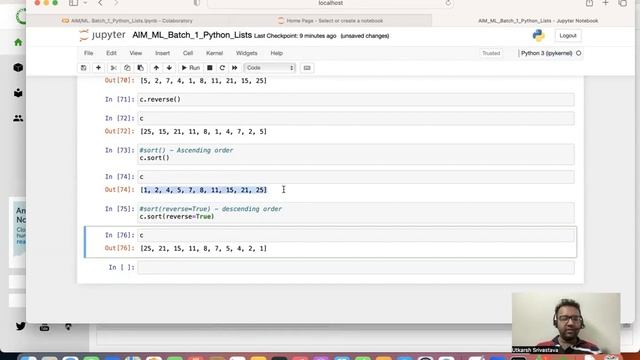Image resolution: width=640 pixels, height=360 pixels.
Task: Click cell 73 with c.sort()
Action: [x=356, y=154]
